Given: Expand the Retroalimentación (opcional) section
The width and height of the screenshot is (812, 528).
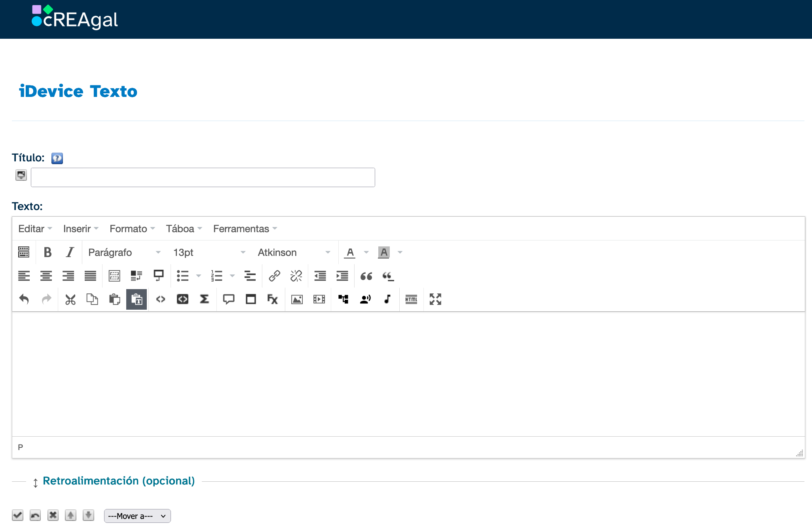Looking at the screenshot, I should pos(118,481).
